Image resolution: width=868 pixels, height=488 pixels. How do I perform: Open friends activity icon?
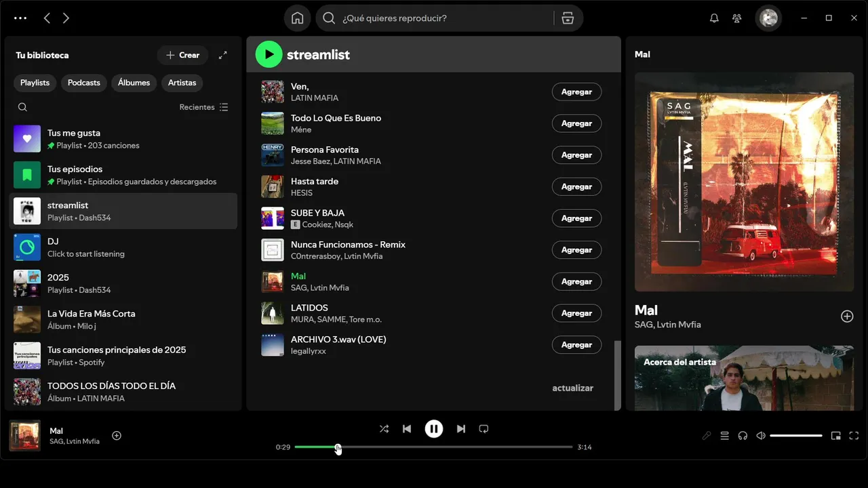pyautogui.click(x=737, y=18)
